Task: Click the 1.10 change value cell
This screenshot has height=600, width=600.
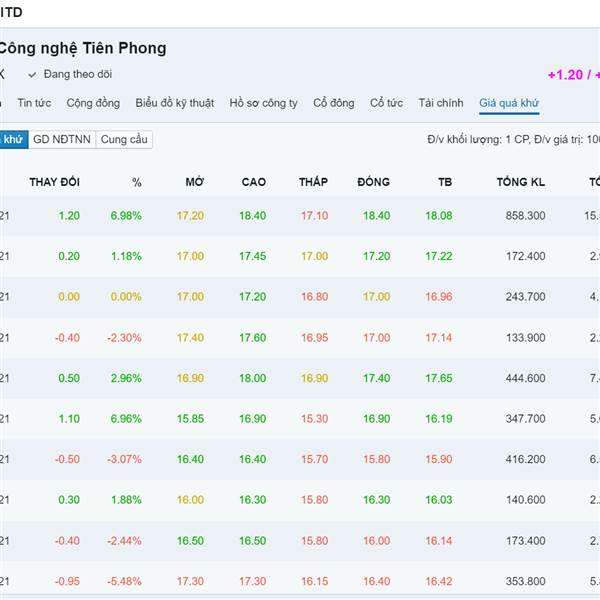Action: 69,419
